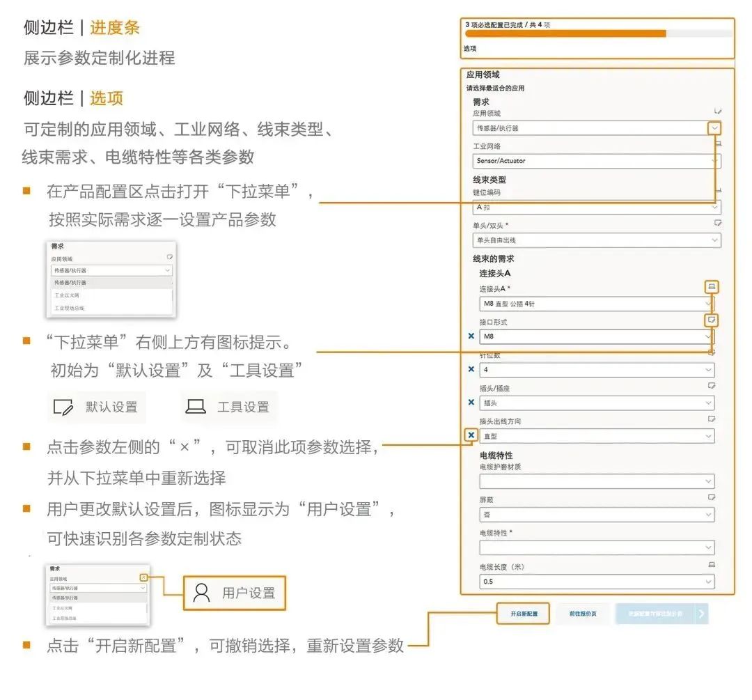
Task: Open the 连接头A dropdown showing M8 直型 公插 4针
Action: coord(596,304)
